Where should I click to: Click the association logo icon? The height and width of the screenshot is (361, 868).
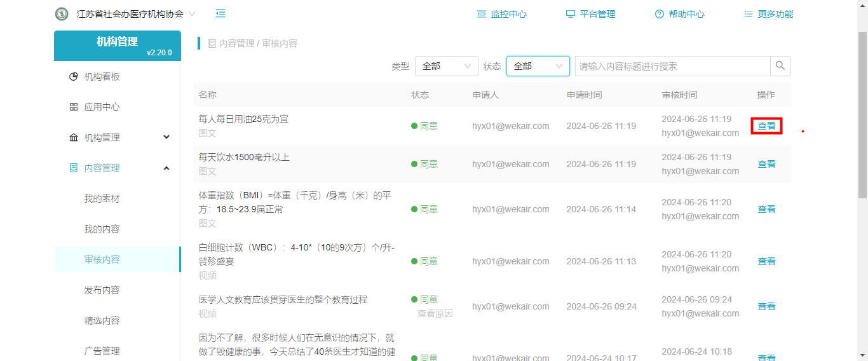pyautogui.click(x=62, y=14)
